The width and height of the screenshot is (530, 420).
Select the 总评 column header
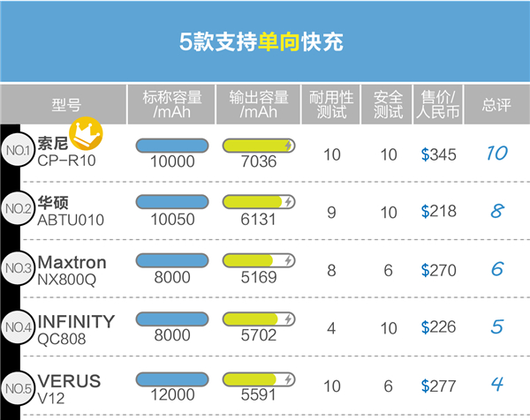pos(496,104)
